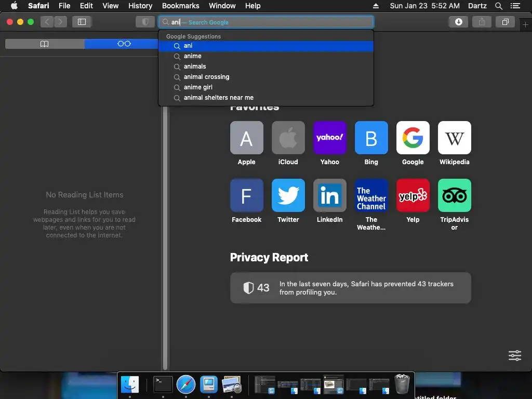Open the Google favorite tile
Screen dimensions: 532x399
tap(413, 138)
